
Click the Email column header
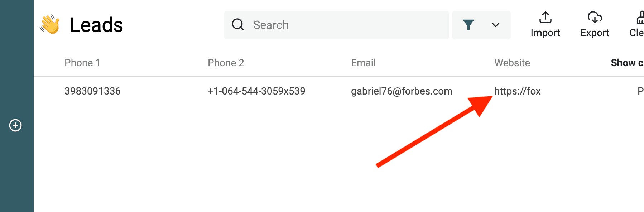pos(363,63)
